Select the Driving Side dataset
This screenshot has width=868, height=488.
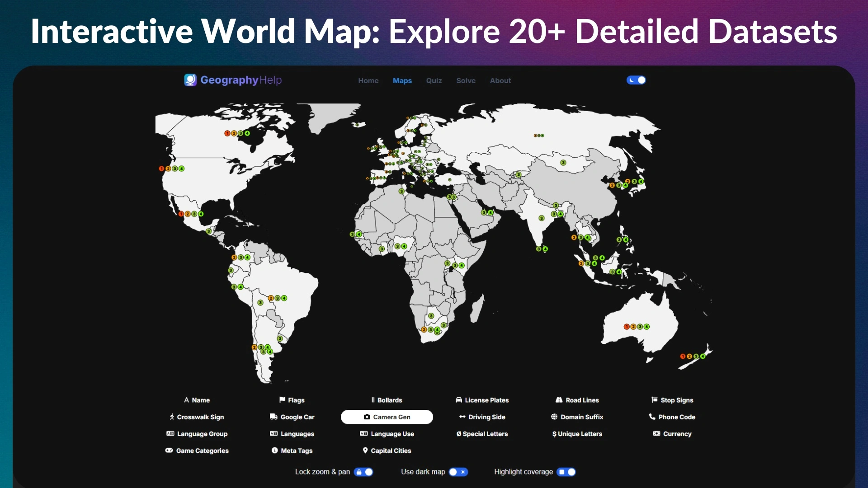pyautogui.click(x=482, y=417)
